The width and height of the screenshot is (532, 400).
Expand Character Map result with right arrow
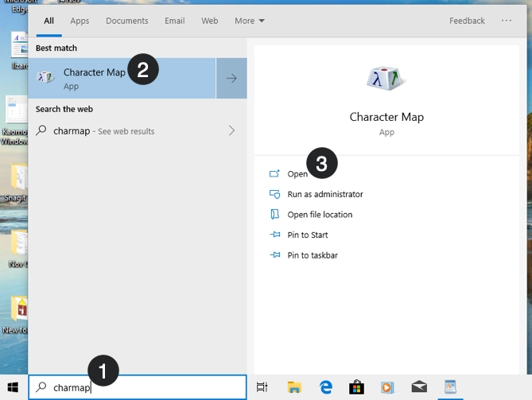(x=231, y=78)
